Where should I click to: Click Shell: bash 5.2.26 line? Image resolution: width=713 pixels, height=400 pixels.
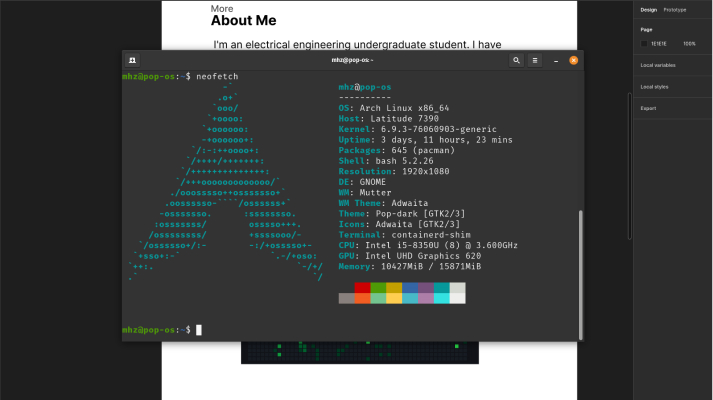[386, 161]
